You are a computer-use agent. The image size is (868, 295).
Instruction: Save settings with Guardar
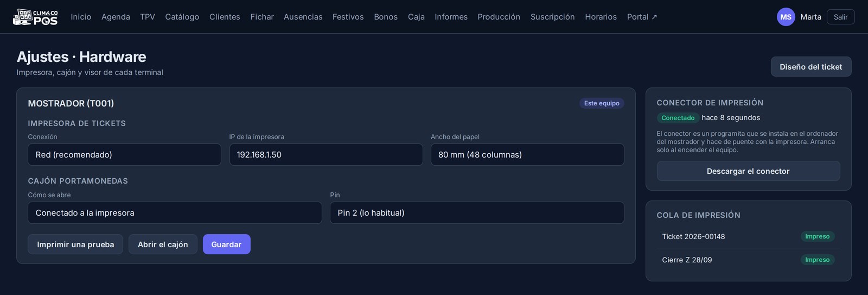(x=226, y=244)
